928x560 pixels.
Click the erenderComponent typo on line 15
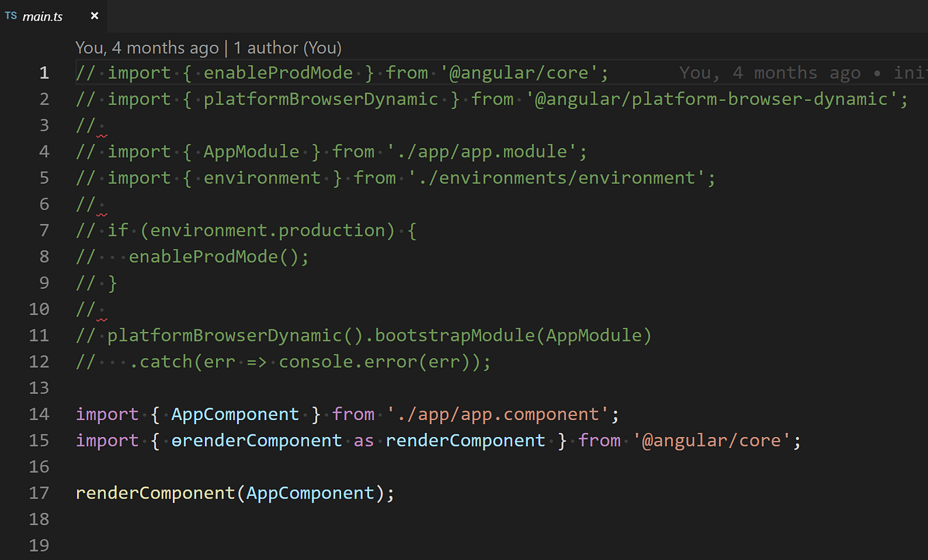[256, 440]
